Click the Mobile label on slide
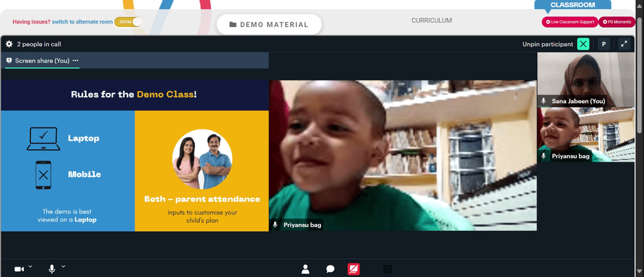This screenshot has width=644, height=277. pos(84,175)
